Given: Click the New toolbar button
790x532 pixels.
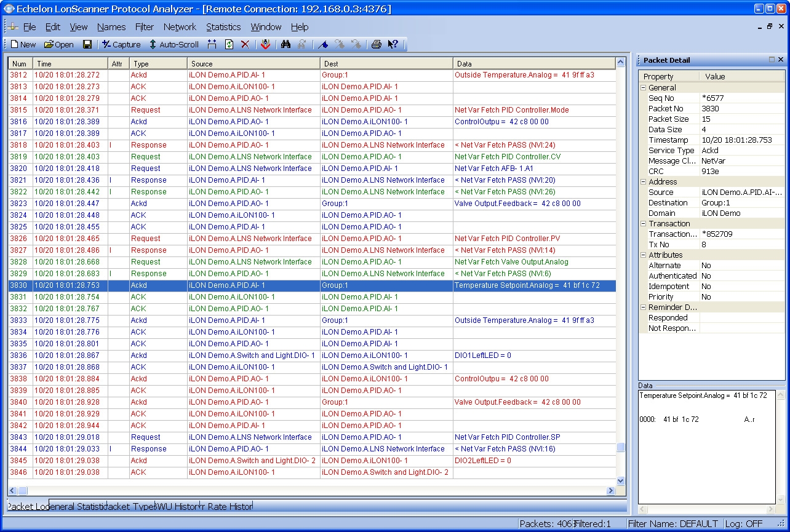Looking at the screenshot, I should pyautogui.click(x=23, y=44).
